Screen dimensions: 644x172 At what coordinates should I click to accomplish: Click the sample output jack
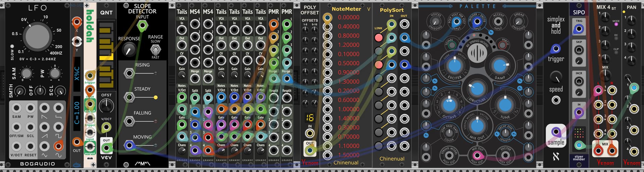click(x=556, y=131)
